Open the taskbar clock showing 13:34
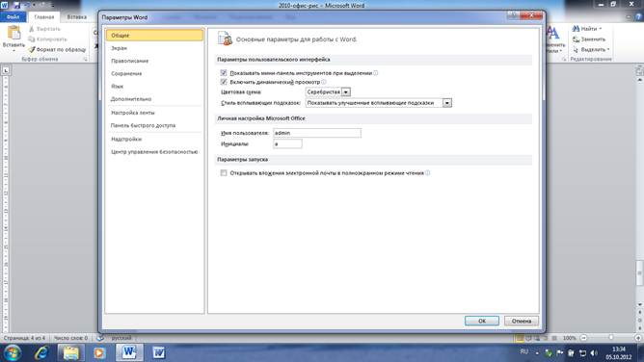 pos(619,353)
